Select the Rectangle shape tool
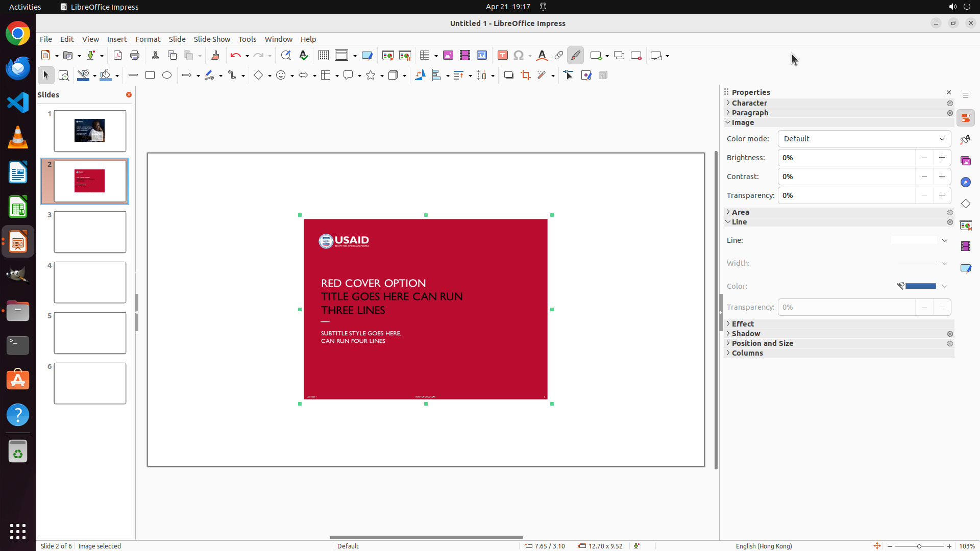This screenshot has height=551, width=980. pyautogui.click(x=150, y=76)
